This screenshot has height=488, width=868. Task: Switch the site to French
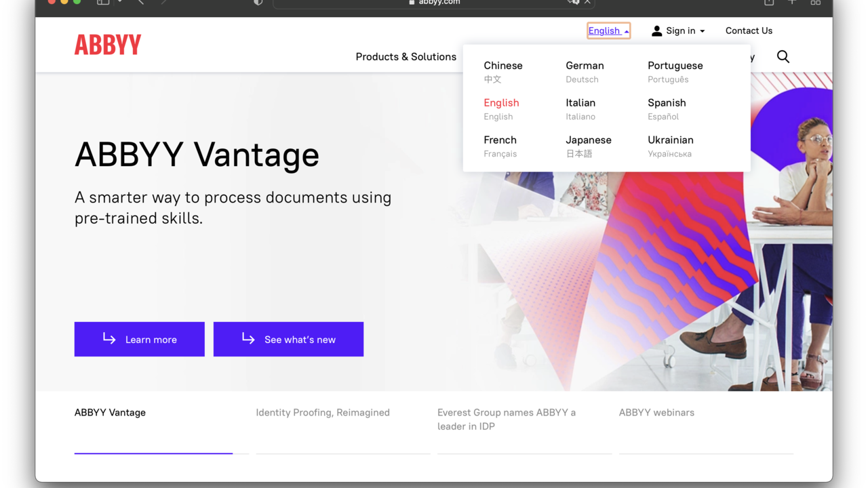[x=500, y=146]
